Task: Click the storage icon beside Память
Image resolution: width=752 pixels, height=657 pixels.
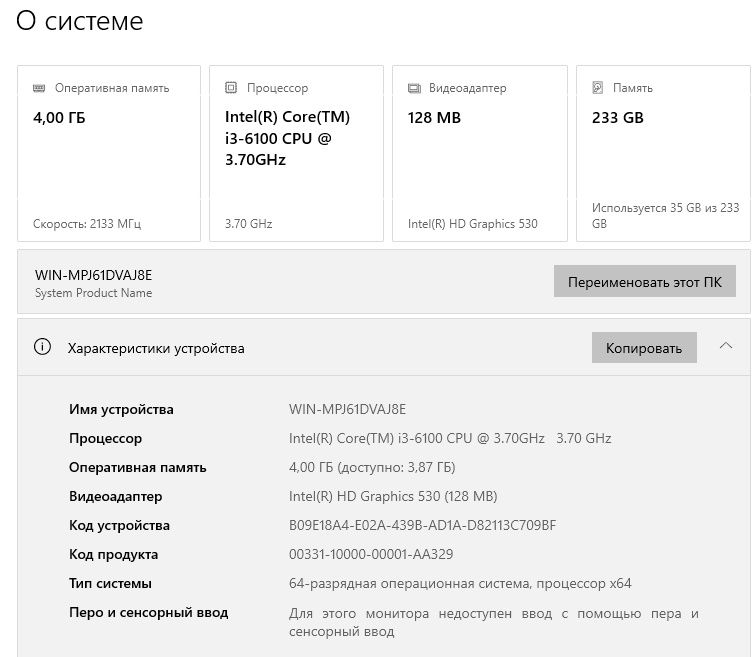Action: tap(597, 88)
